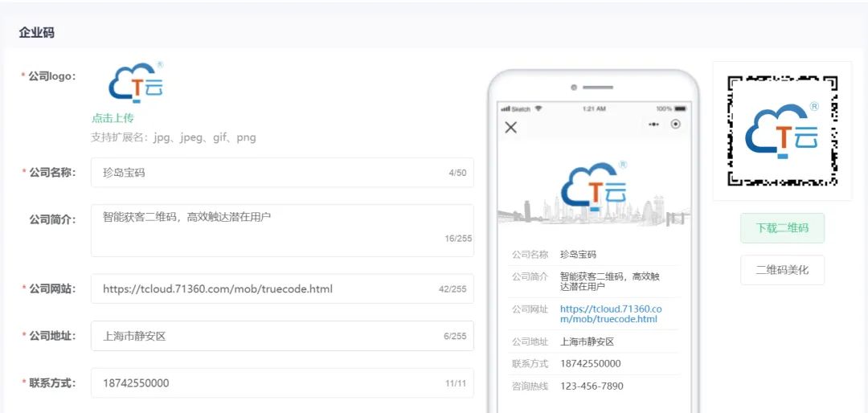This screenshot has height=413, width=868.
Task: Click the 点击上传 upload link
Action: (x=113, y=118)
